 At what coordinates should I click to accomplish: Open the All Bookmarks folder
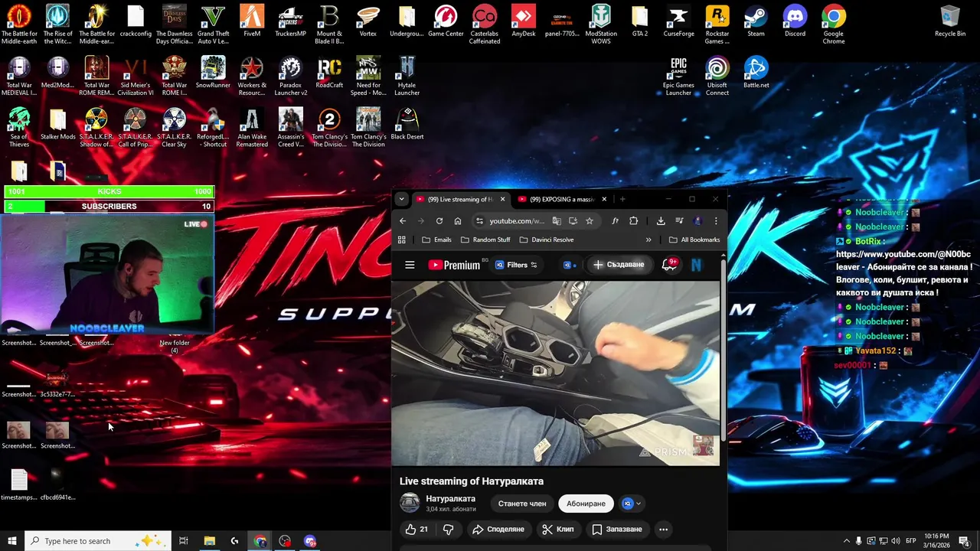(694, 240)
